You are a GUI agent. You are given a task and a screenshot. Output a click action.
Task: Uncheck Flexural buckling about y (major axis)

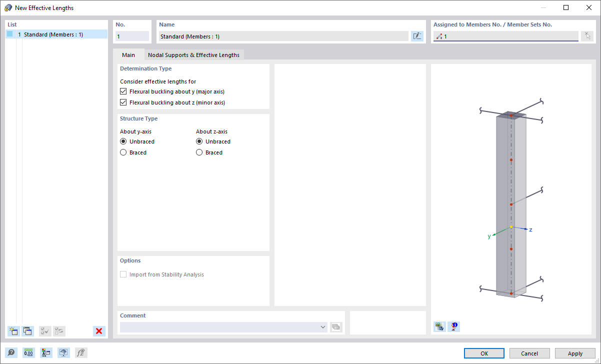[123, 91]
